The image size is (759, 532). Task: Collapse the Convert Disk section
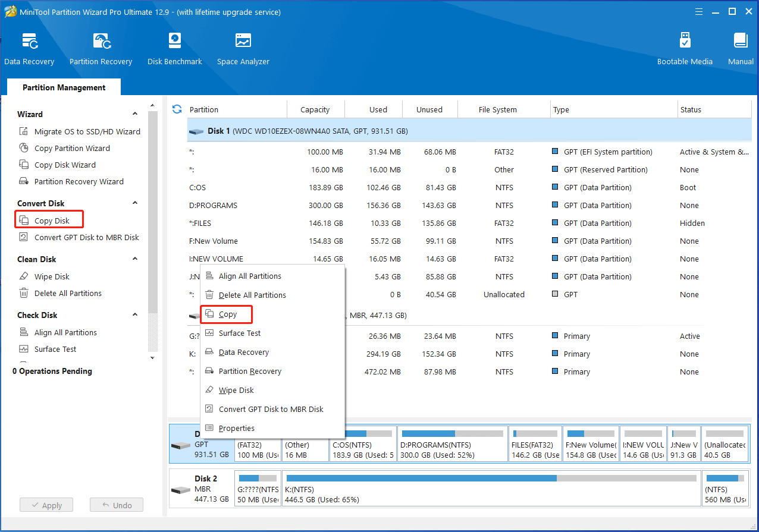point(135,203)
